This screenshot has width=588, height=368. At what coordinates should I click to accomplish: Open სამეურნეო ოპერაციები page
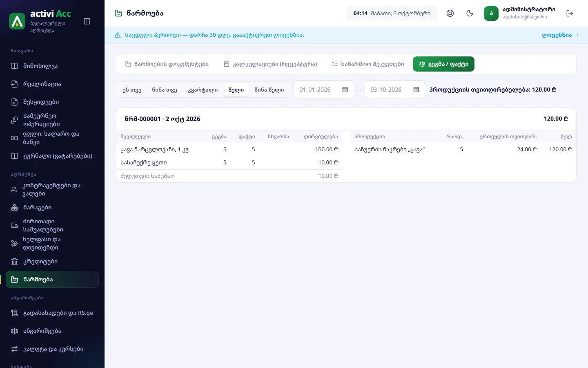point(52,120)
